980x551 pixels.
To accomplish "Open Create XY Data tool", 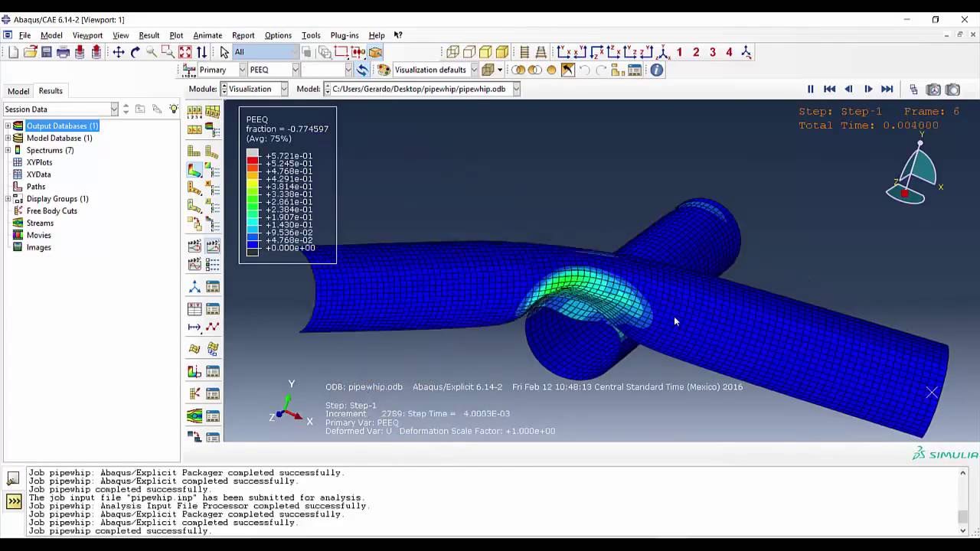I will pyautogui.click(x=194, y=308).
